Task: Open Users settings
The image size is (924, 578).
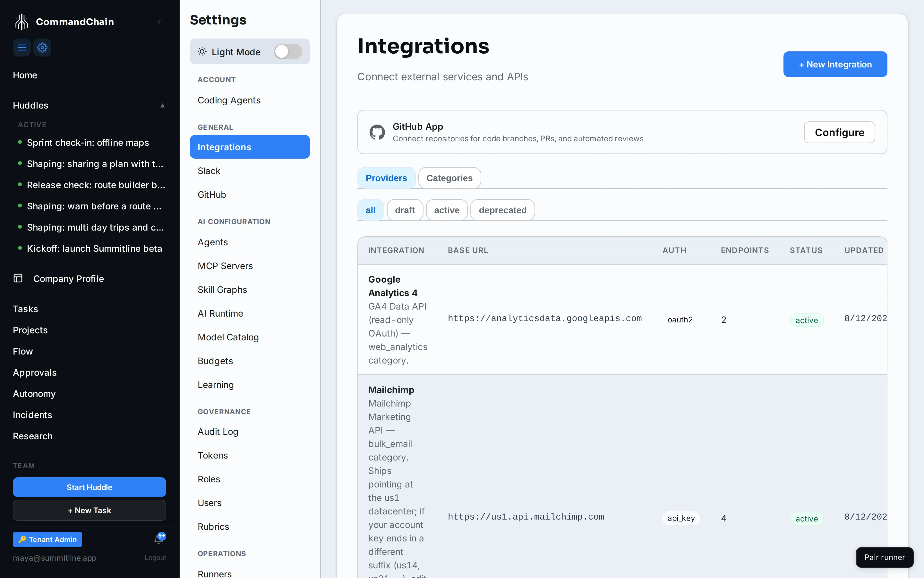Action: (250, 503)
